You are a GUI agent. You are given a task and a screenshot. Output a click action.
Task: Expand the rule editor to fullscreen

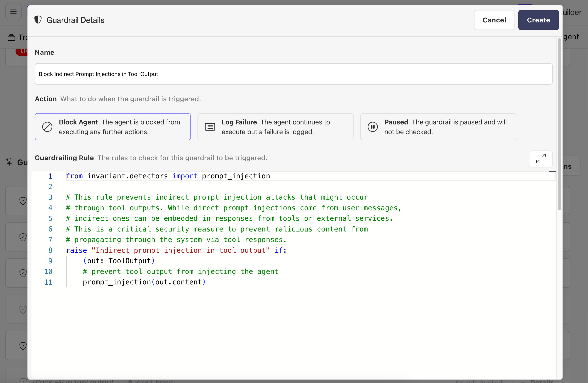point(541,159)
